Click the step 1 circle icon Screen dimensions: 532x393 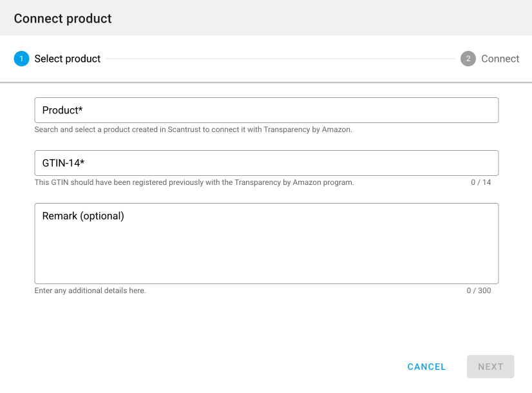pos(21,59)
